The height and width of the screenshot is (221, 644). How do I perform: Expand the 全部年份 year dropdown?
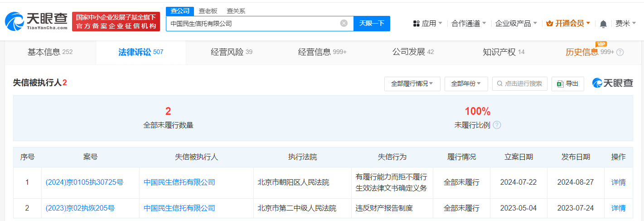pos(466,83)
